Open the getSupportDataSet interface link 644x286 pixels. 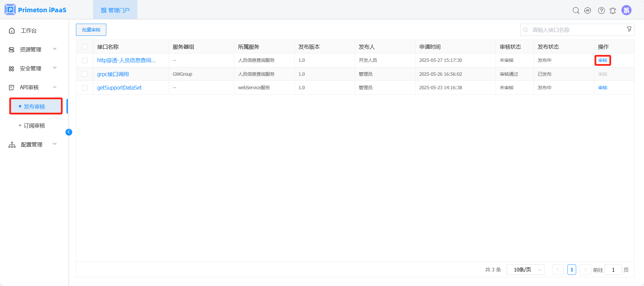pyautogui.click(x=119, y=88)
